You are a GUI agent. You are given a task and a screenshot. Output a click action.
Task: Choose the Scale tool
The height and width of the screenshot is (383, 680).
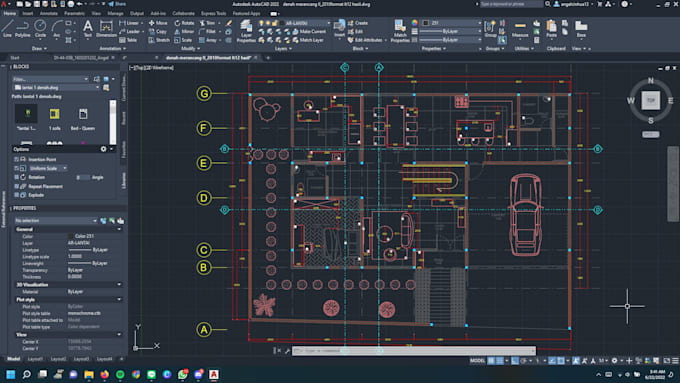[x=183, y=40]
